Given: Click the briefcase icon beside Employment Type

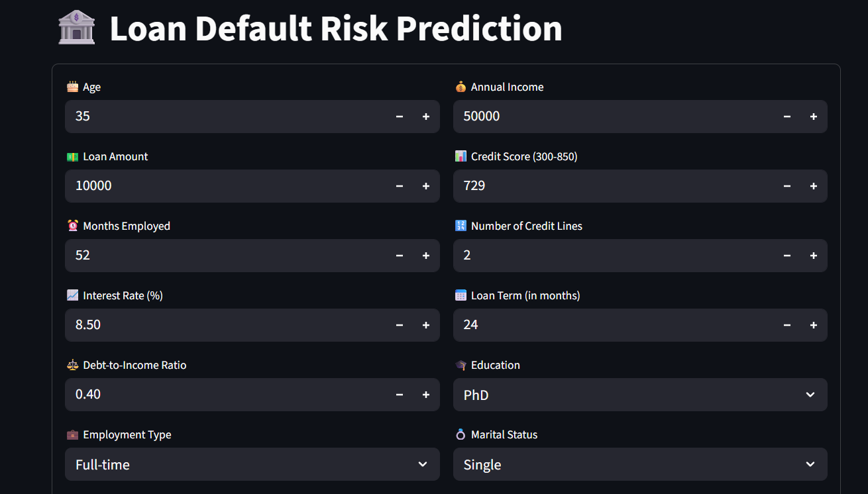Looking at the screenshot, I should point(72,434).
